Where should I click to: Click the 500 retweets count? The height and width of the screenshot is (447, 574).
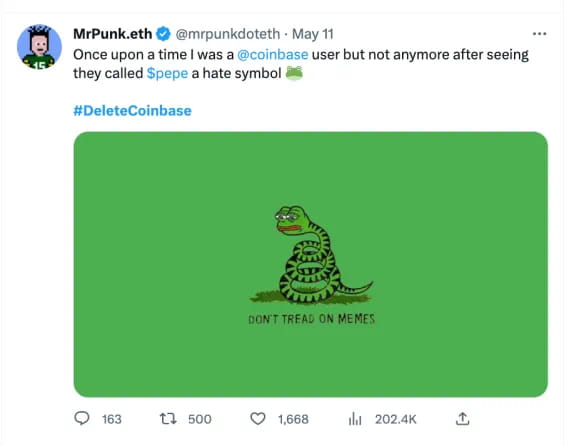pyautogui.click(x=200, y=419)
